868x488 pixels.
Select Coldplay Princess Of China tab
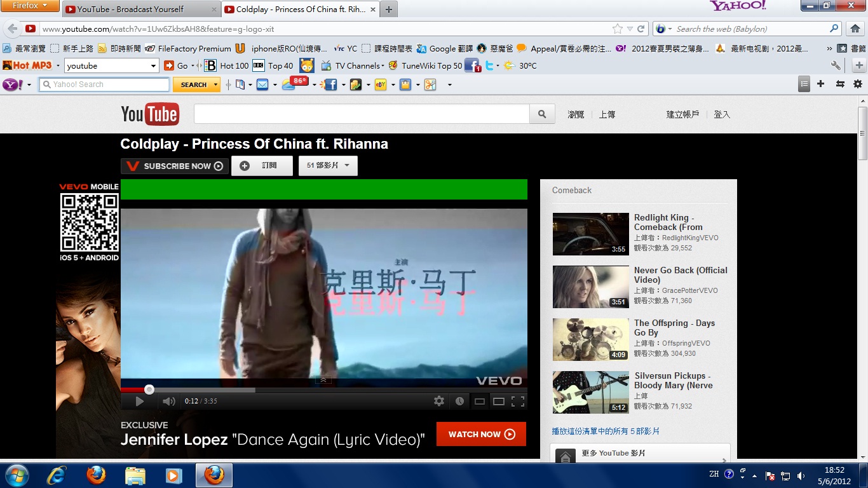300,9
